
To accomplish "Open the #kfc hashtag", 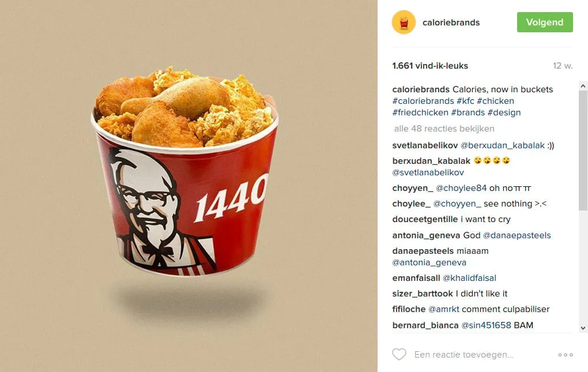I will click(x=465, y=101).
